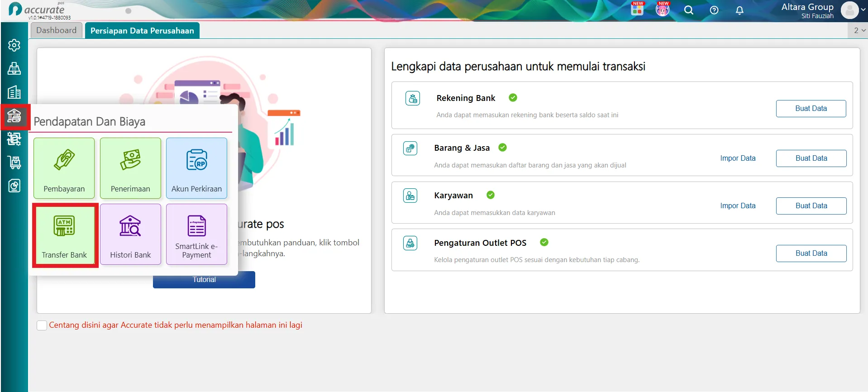This screenshot has height=392, width=868.
Task: Tick the checkbox to stop showing this page
Action: [x=42, y=325]
